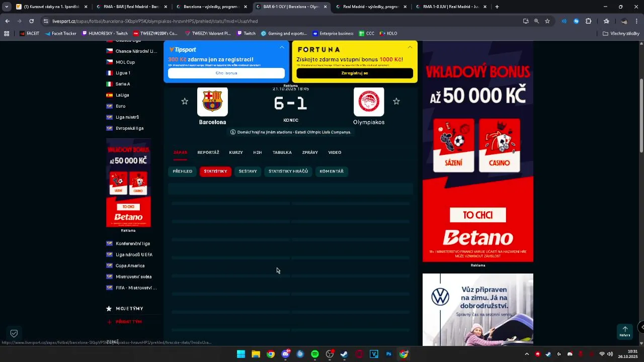Favorite Barcelona with the star icon

tap(185, 102)
